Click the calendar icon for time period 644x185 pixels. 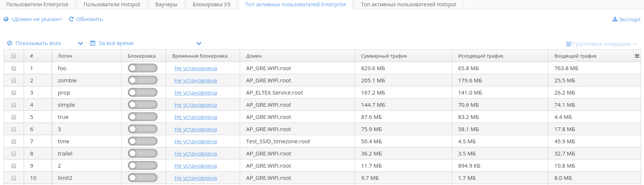pos(93,43)
